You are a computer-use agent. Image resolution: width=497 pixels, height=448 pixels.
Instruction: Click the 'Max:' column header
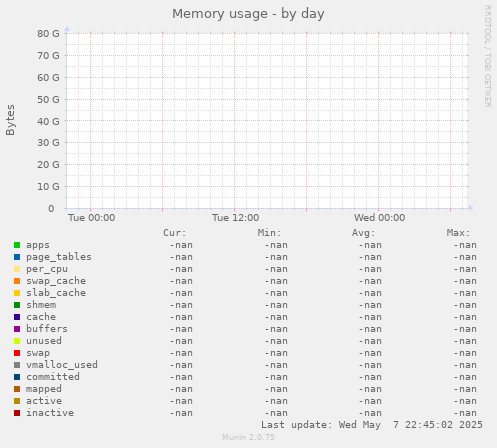click(x=458, y=233)
